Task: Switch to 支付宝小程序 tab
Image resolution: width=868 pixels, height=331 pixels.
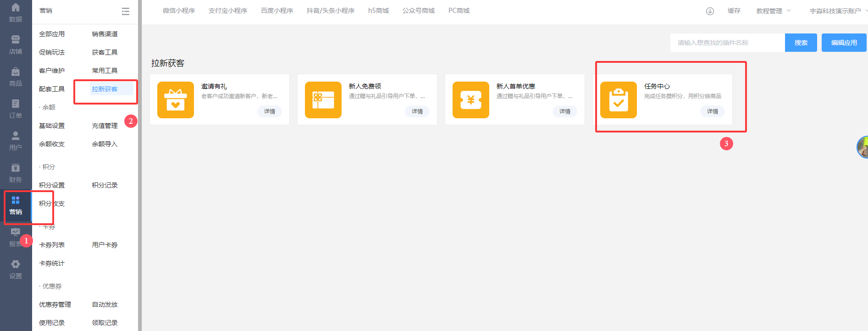Action: pos(228,11)
